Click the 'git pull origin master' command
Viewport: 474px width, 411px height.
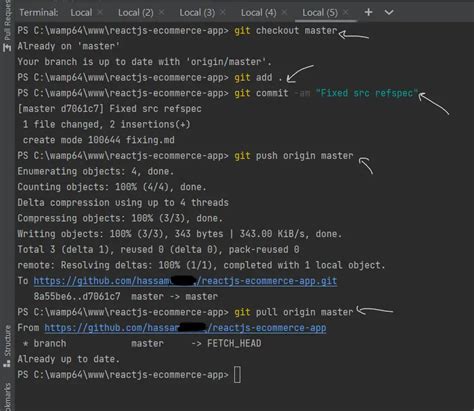click(293, 312)
